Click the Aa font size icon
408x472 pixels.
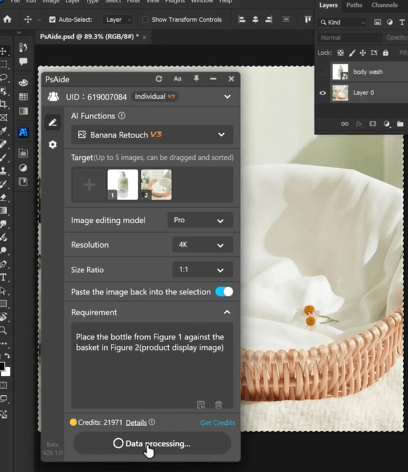pyautogui.click(x=177, y=79)
